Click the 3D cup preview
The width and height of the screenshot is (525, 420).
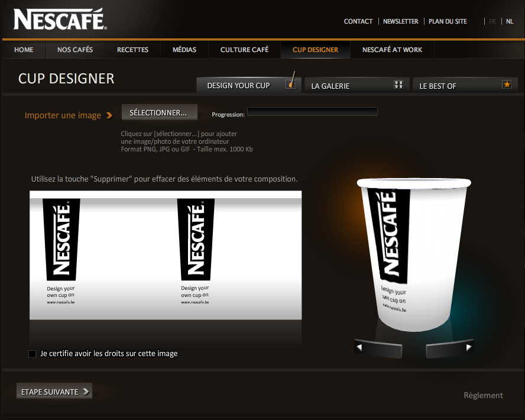[414, 254]
